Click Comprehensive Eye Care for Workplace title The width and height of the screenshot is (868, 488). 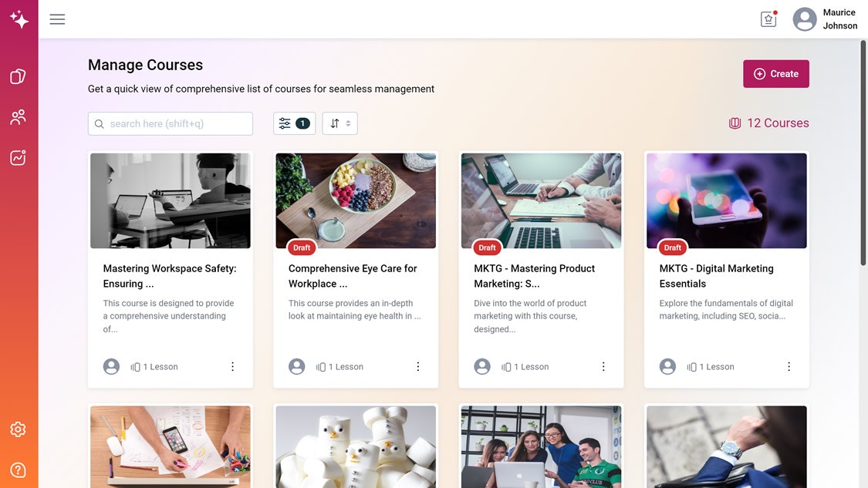[353, 276]
